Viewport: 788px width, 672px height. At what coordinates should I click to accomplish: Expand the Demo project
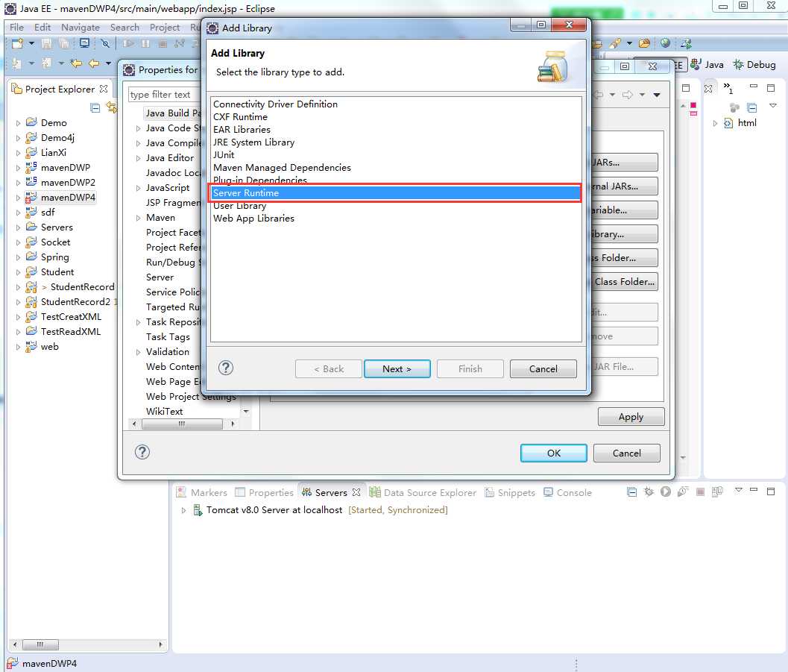(18, 123)
